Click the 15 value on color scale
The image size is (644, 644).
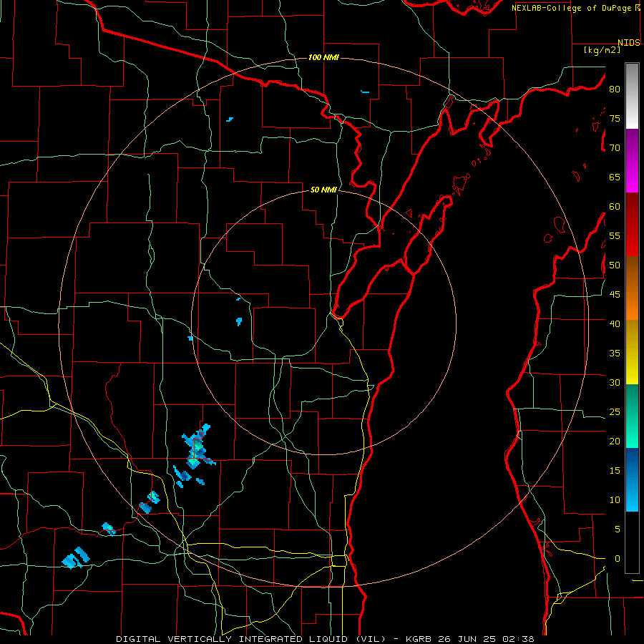coord(615,471)
